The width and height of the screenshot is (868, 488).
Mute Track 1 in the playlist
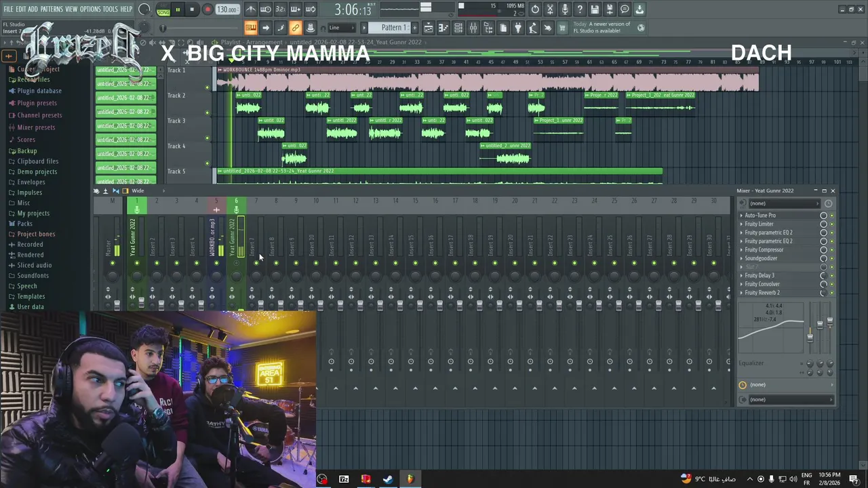pyautogui.click(x=207, y=87)
